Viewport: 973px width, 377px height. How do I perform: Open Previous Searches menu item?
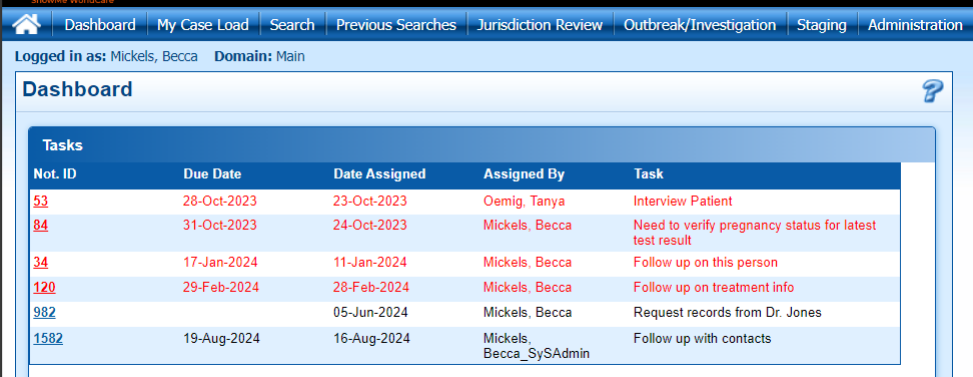pos(396,25)
